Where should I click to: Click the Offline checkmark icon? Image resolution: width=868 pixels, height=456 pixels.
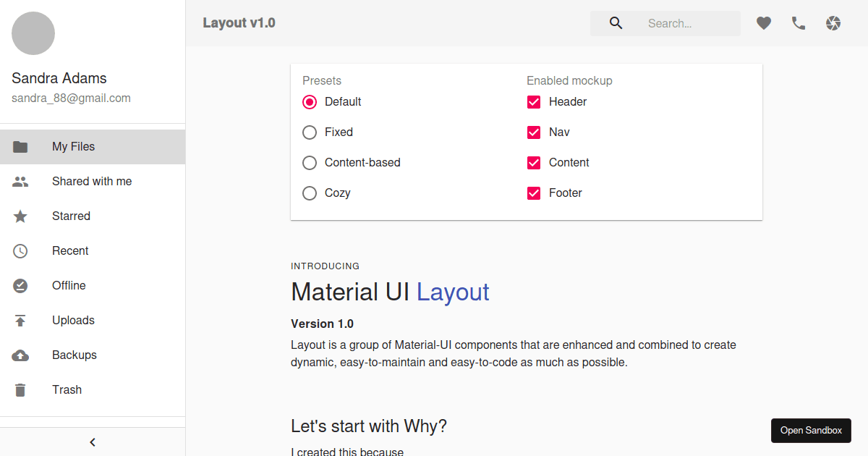[x=20, y=285]
